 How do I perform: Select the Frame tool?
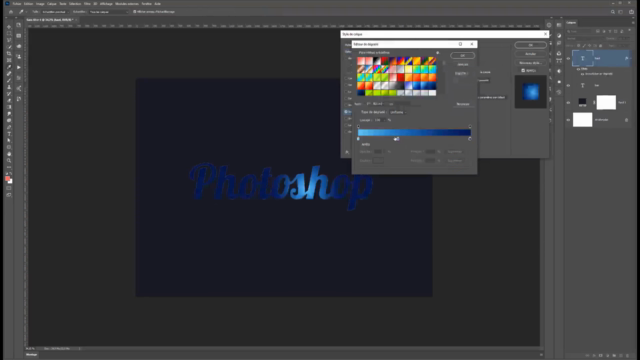coord(9,60)
